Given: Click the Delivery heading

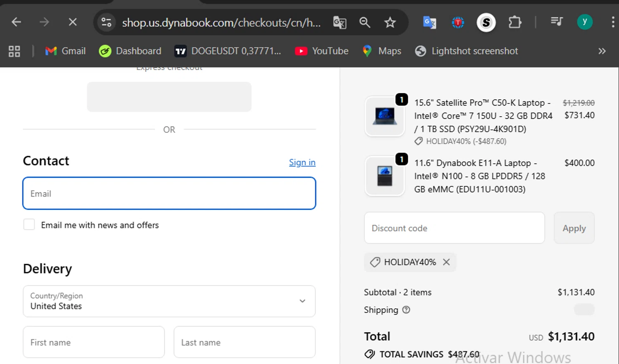Looking at the screenshot, I should click(47, 269).
